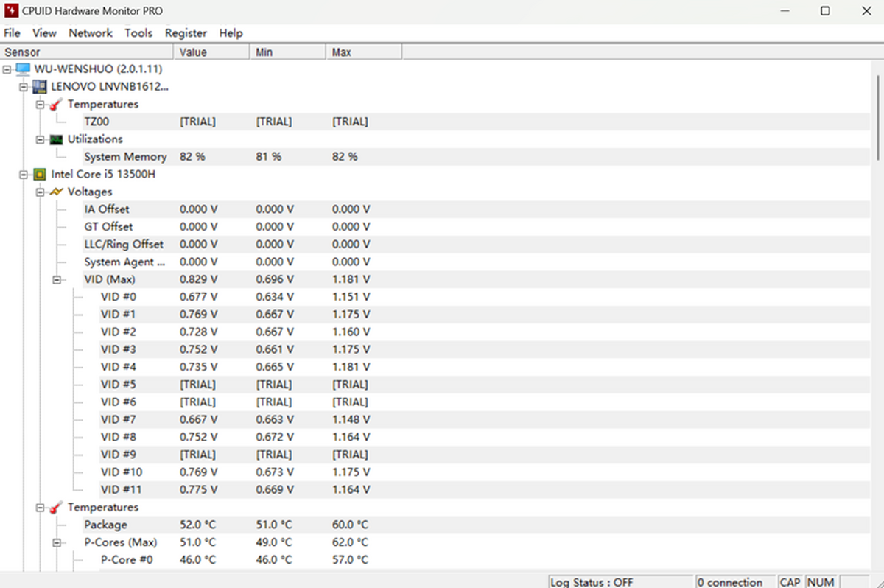Click the Voltages lightning icon
The image size is (884, 588).
pyautogui.click(x=56, y=192)
